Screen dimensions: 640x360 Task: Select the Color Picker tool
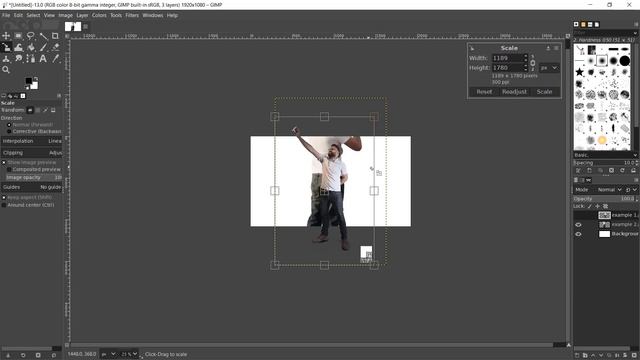click(55, 59)
